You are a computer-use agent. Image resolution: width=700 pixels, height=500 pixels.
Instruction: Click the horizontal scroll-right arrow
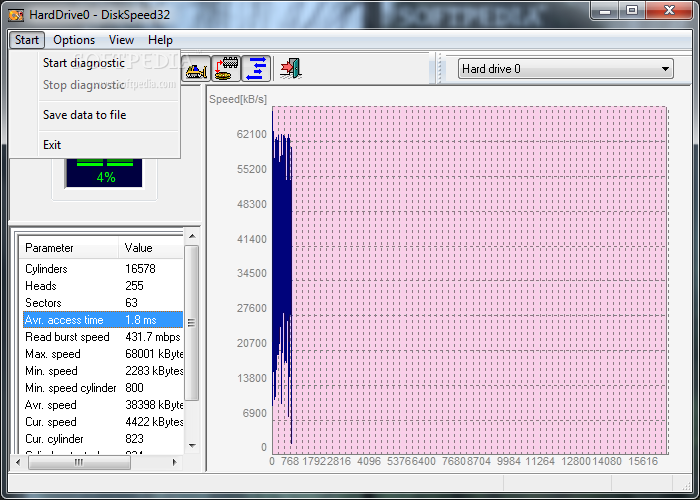175,462
